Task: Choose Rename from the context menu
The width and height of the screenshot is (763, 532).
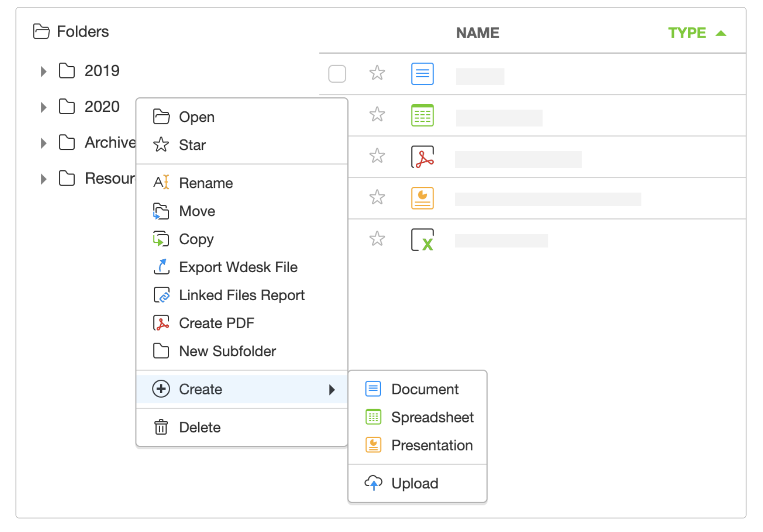Action: pyautogui.click(x=206, y=183)
